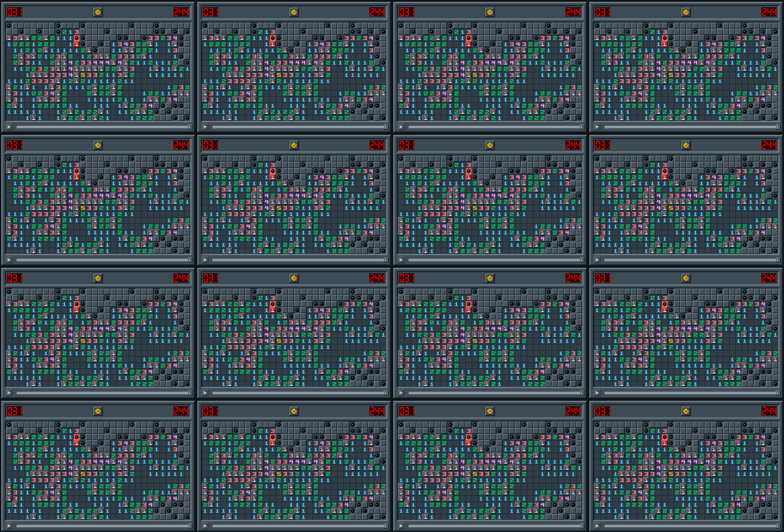Play replay in bottom-row third board
This screenshot has height=532, width=784.
pyautogui.click(x=401, y=526)
